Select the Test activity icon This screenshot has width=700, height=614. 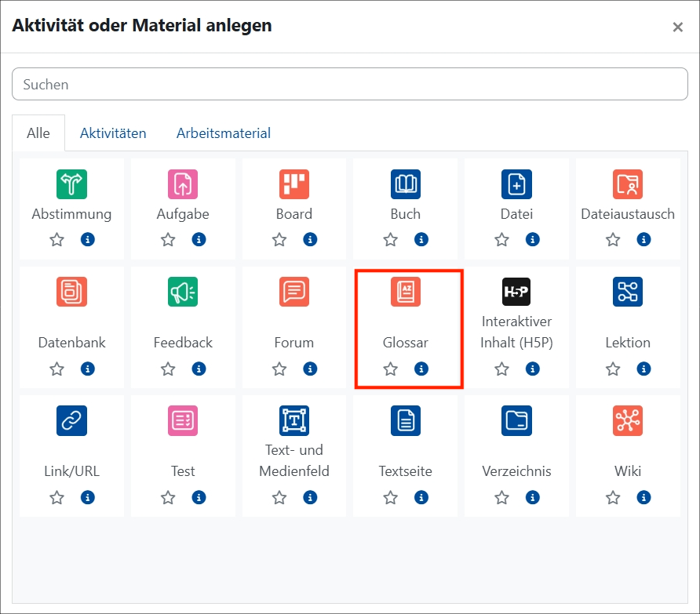click(183, 421)
